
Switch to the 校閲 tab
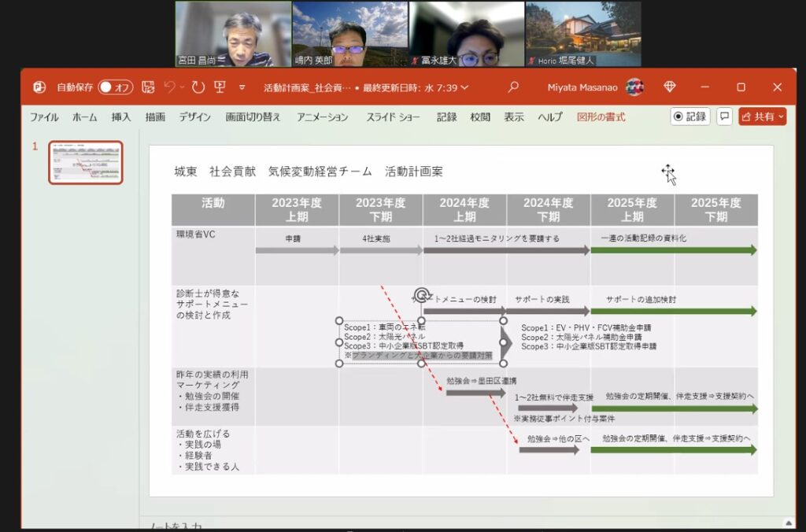point(480,117)
